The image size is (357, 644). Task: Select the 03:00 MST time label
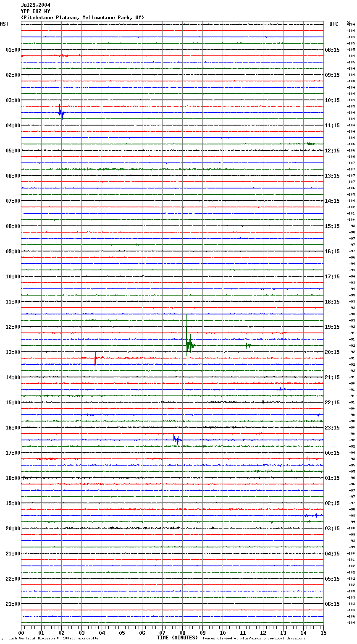(x=13, y=100)
